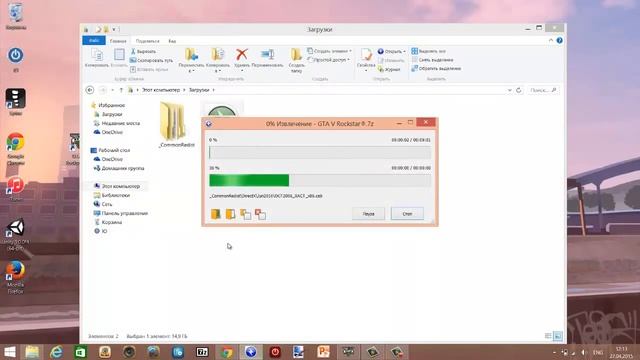Open Google Chrome desktop shortcut
This screenshot has height=360, width=640.
16,149
